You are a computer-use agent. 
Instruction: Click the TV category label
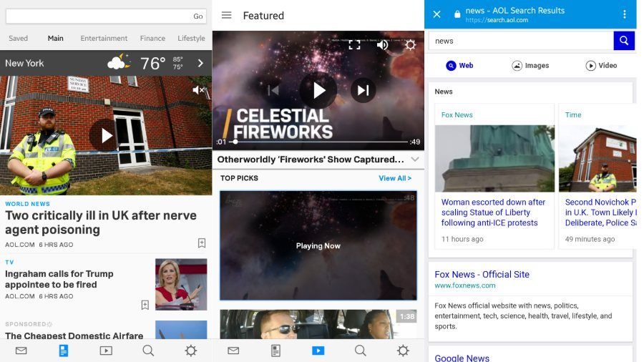[9, 262]
